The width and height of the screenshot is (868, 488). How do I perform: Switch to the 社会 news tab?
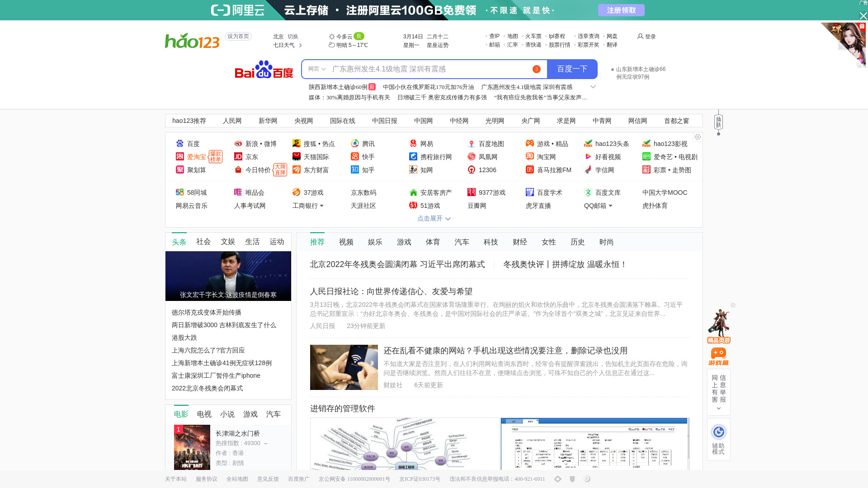pyautogui.click(x=203, y=242)
